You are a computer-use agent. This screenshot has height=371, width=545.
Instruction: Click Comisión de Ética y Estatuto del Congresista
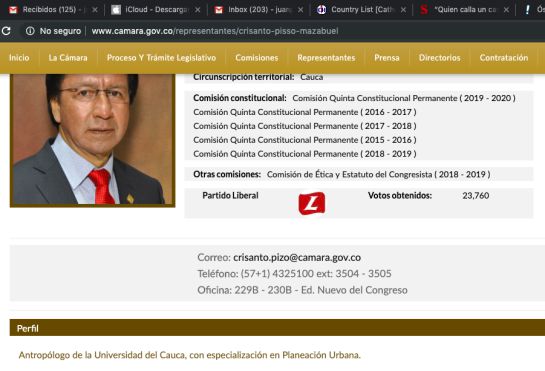tap(379, 174)
